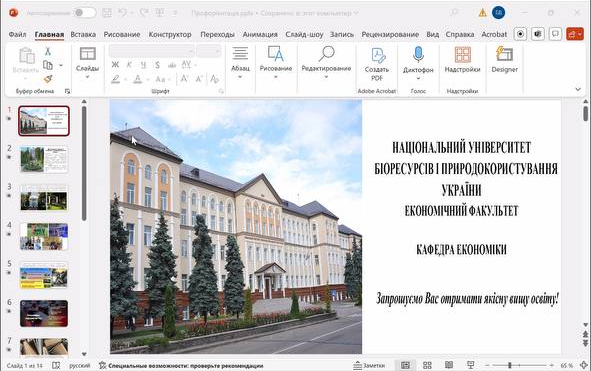Undo the last action
The width and height of the screenshot is (591, 371).
point(122,13)
